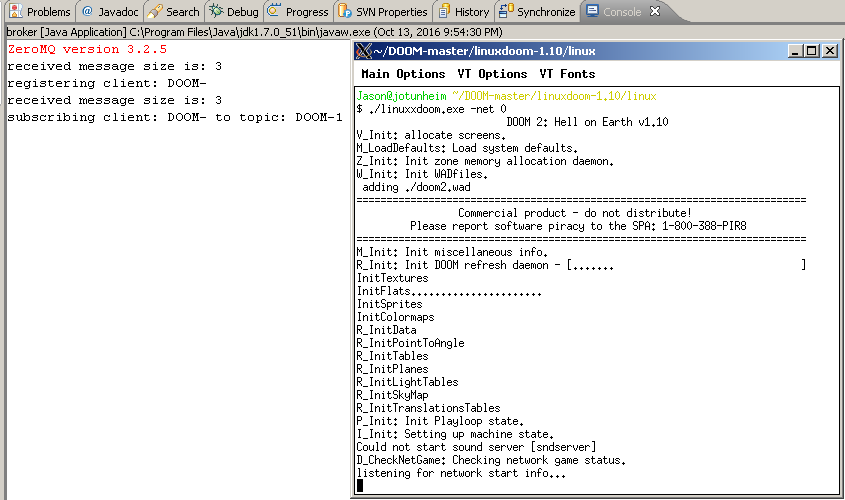Click the xterm title bar path text

click(484, 51)
